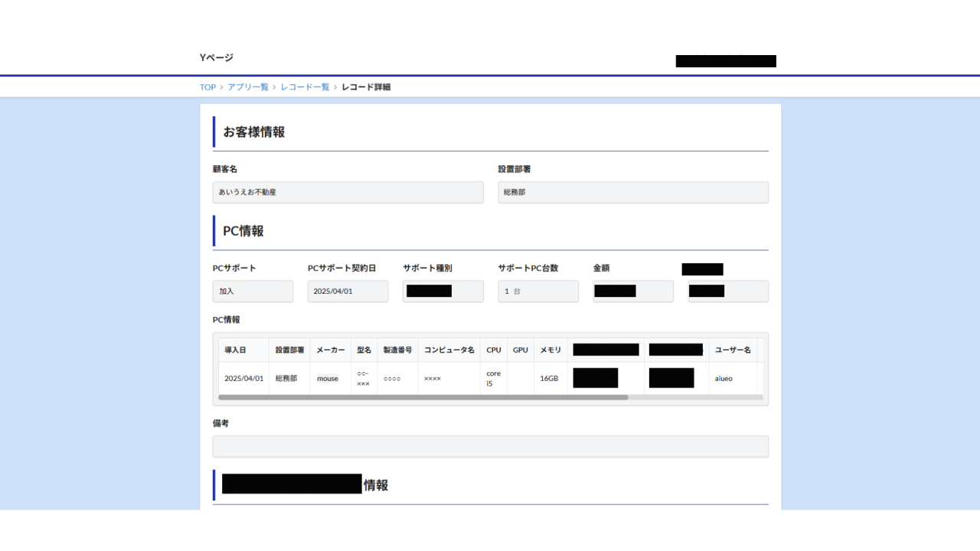Click the 顧客名 field showing あいうえお不動産

[348, 192]
